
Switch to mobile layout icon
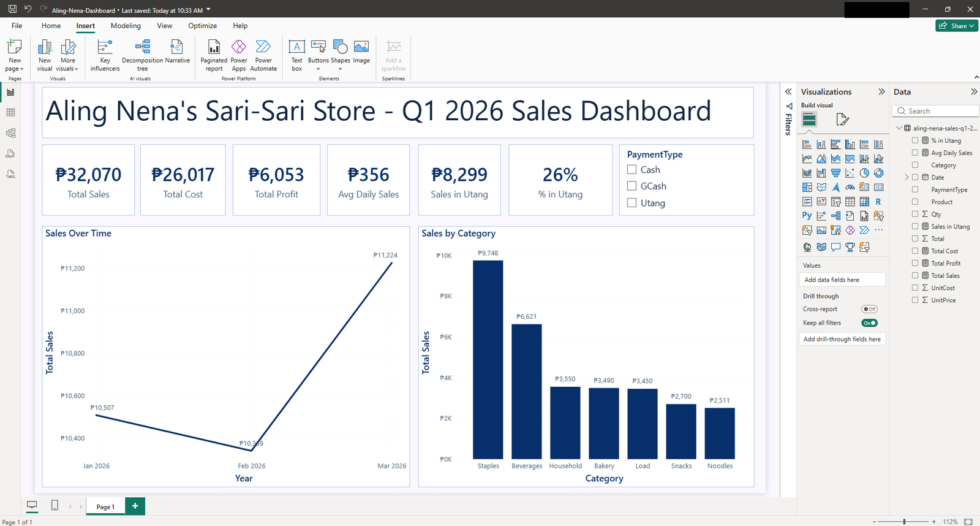click(x=55, y=506)
